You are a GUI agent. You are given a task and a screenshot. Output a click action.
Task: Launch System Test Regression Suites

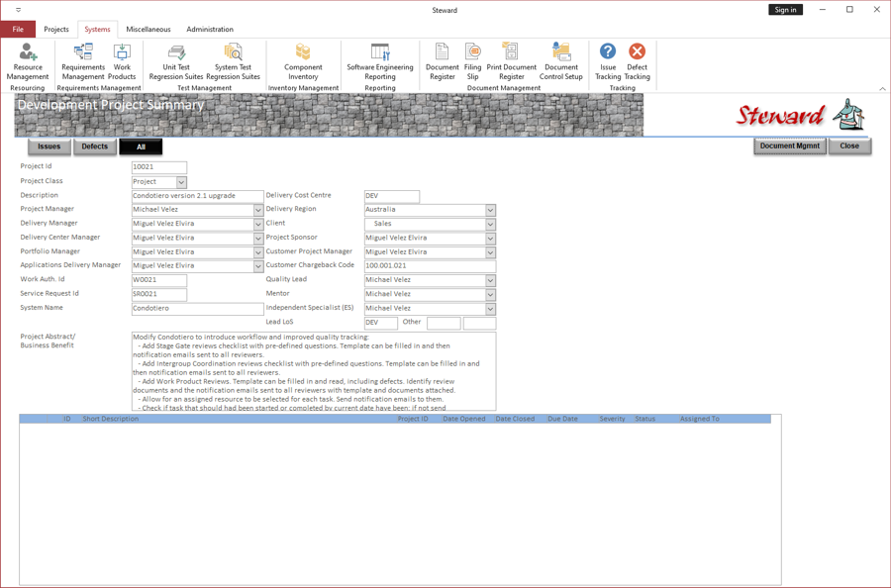pos(233,61)
